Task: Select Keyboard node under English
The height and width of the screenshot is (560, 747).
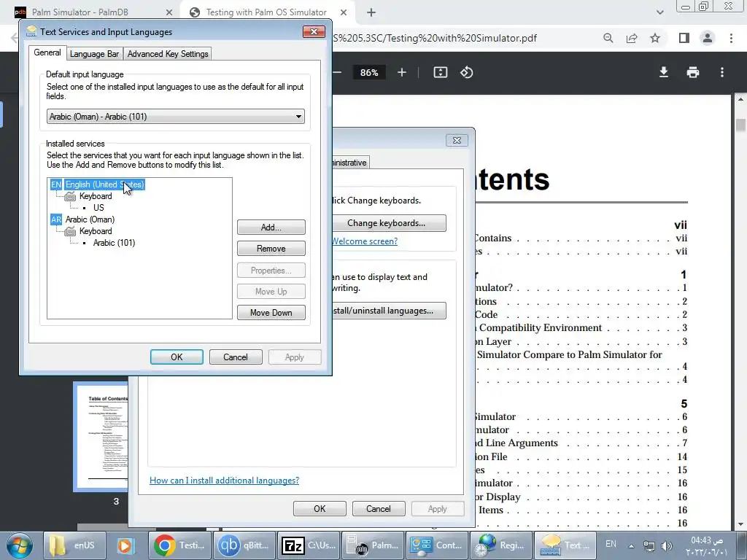Action: pyautogui.click(x=96, y=196)
